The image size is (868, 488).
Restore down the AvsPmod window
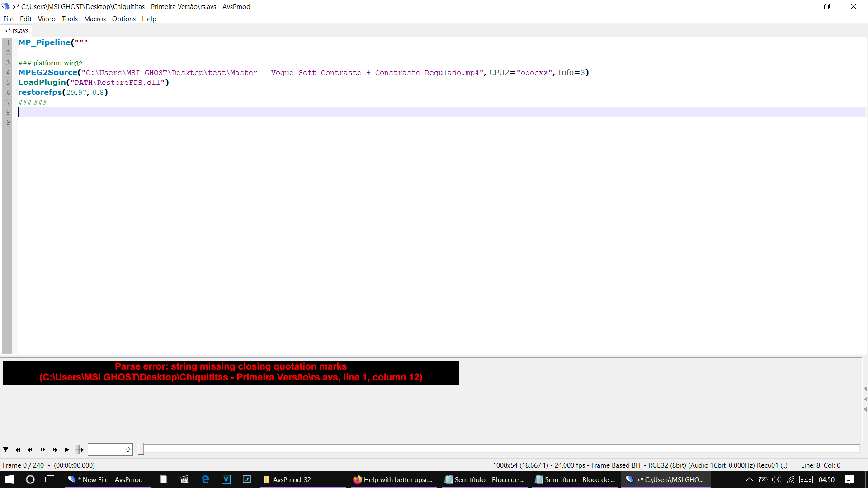coord(827,6)
